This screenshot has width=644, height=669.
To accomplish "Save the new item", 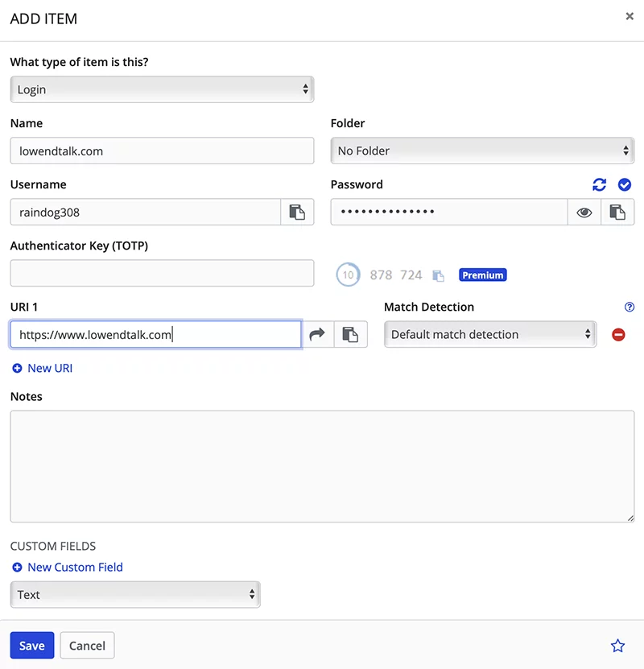I will tap(32, 645).
